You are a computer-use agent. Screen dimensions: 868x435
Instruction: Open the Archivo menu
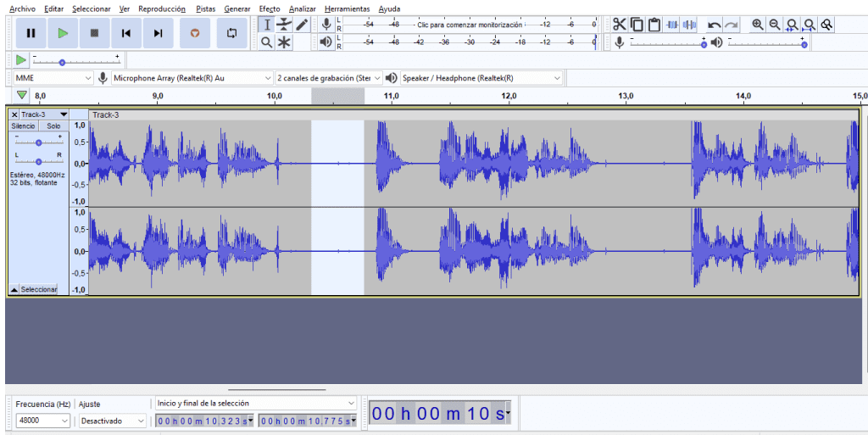click(x=22, y=8)
